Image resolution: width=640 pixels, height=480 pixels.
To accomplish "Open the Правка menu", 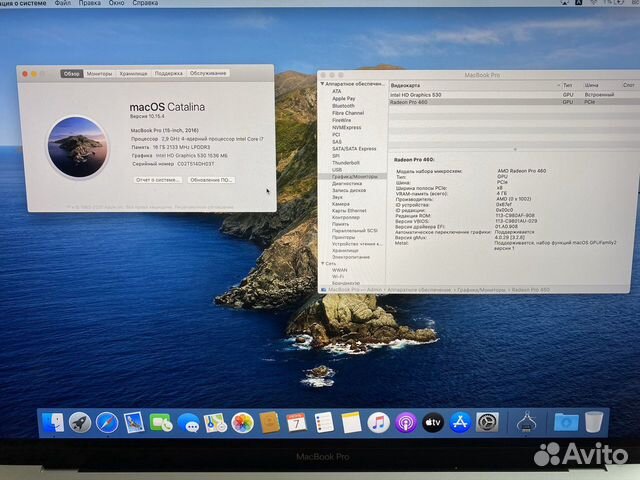I will point(90,3).
